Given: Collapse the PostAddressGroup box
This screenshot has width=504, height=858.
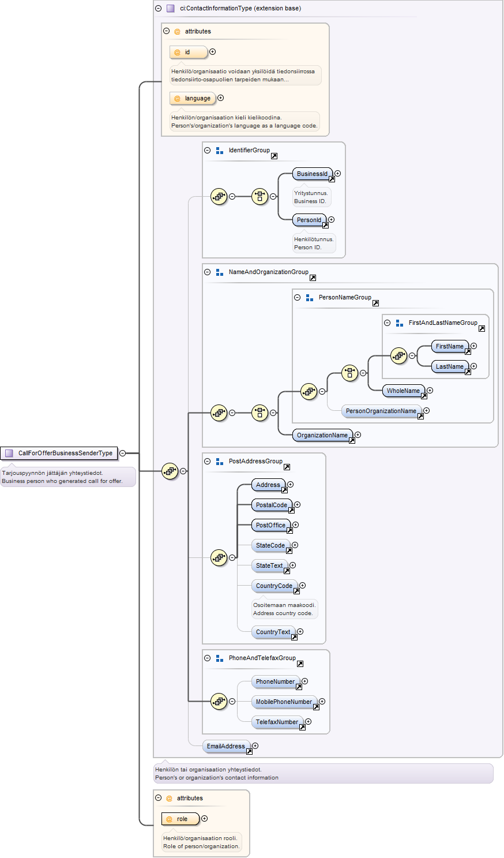Looking at the screenshot, I should (x=208, y=462).
